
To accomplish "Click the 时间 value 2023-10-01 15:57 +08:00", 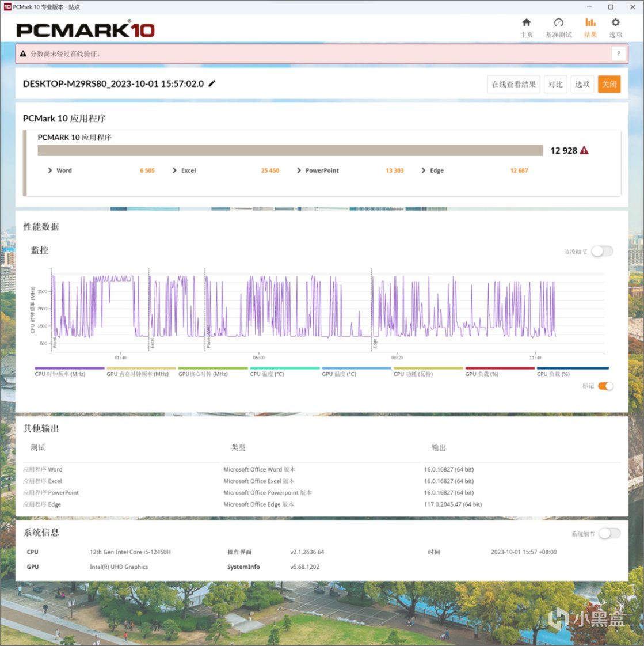I will (x=523, y=552).
